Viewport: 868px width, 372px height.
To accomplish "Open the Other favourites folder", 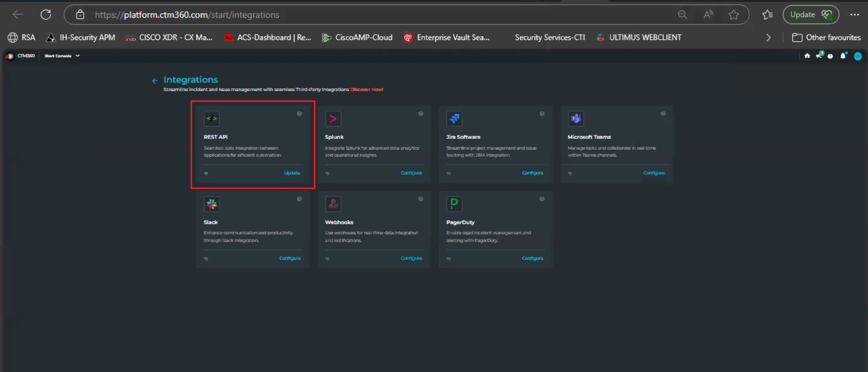I will 826,38.
